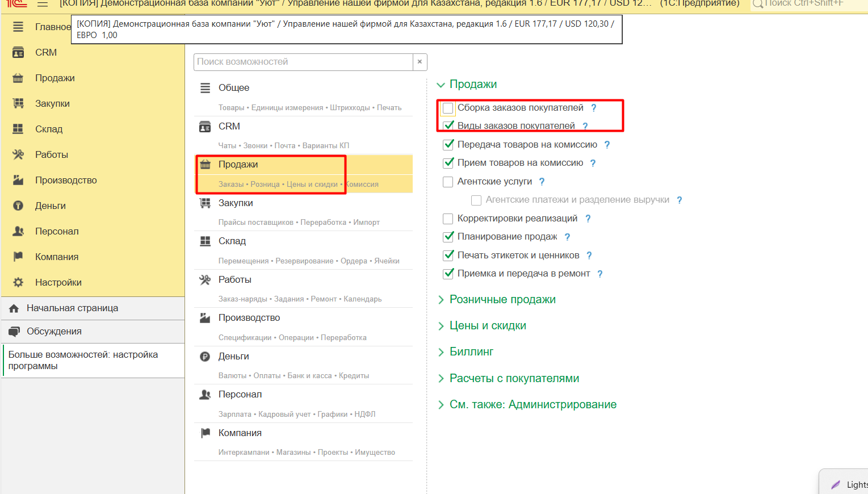Screen dimensions: 868x494
Task: Uncheck Печать этикеток и ценников
Action: [x=448, y=256]
